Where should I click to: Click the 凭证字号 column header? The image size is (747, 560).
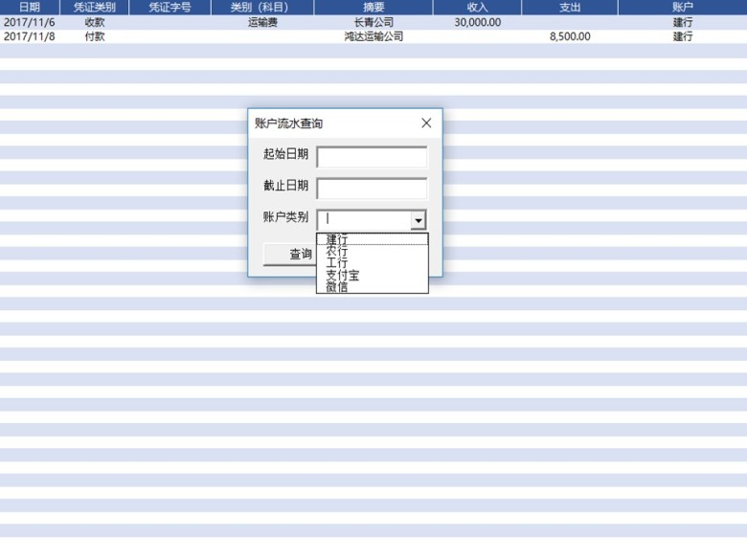tap(170, 7)
